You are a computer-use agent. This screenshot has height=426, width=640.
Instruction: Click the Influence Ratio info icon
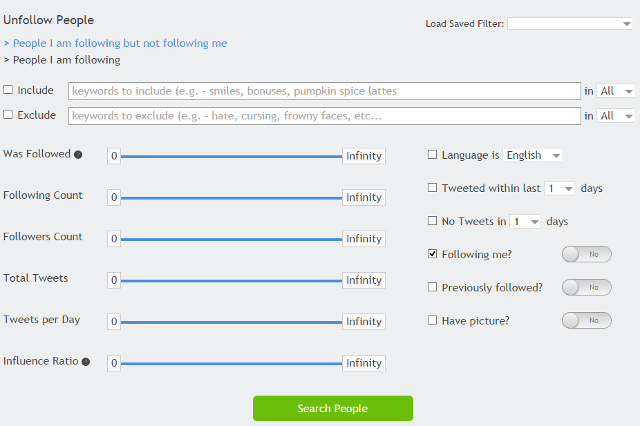(x=86, y=362)
